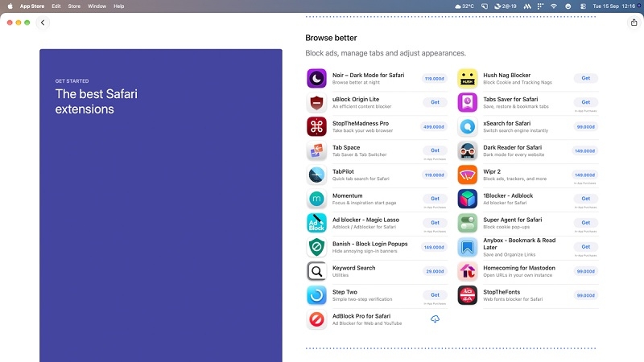The height and width of the screenshot is (362, 644).
Task: Buy Homecoming for Mastodon price button
Action: click(586, 271)
